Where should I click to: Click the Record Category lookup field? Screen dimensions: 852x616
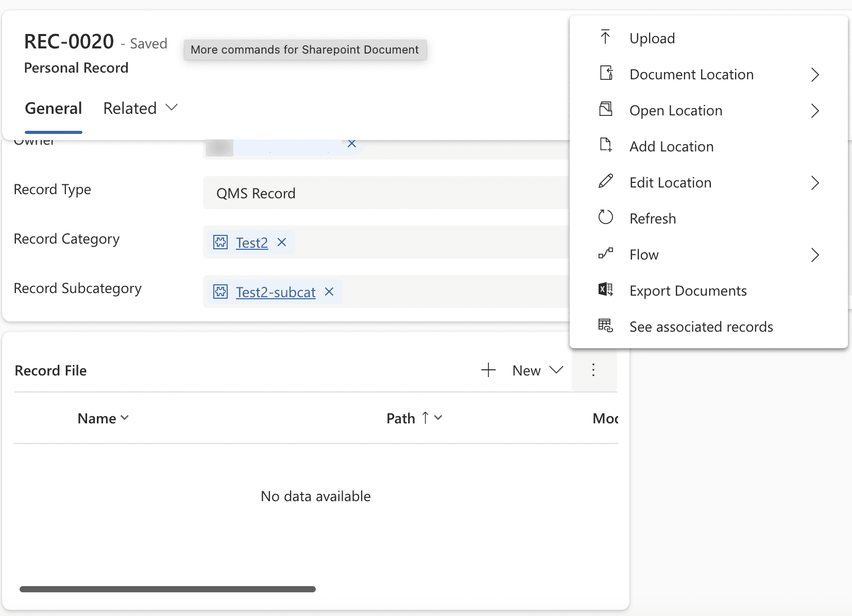click(386, 242)
